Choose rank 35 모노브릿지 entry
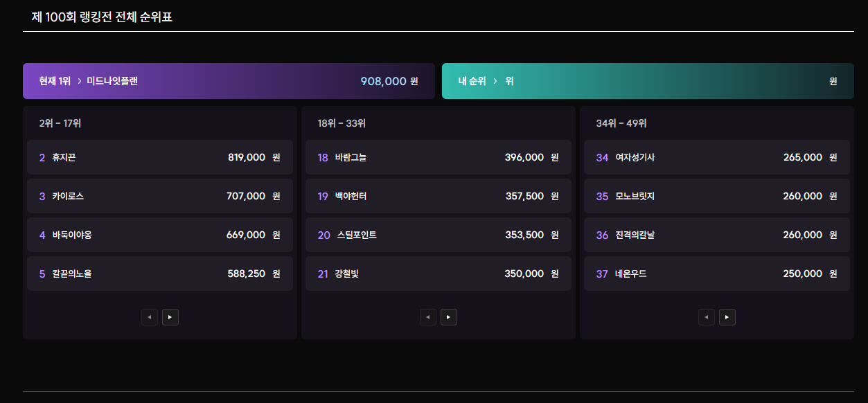Image resolution: width=868 pixels, height=403 pixels. [716, 196]
